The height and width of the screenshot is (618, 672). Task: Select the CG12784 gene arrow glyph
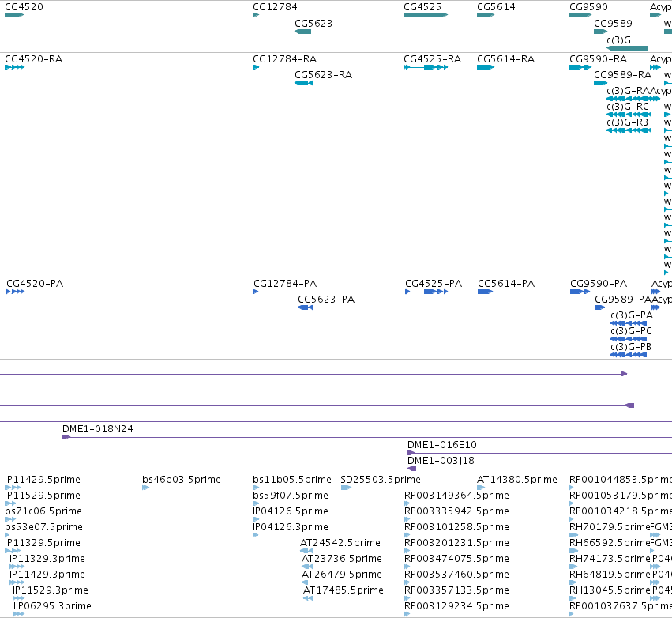(x=256, y=15)
